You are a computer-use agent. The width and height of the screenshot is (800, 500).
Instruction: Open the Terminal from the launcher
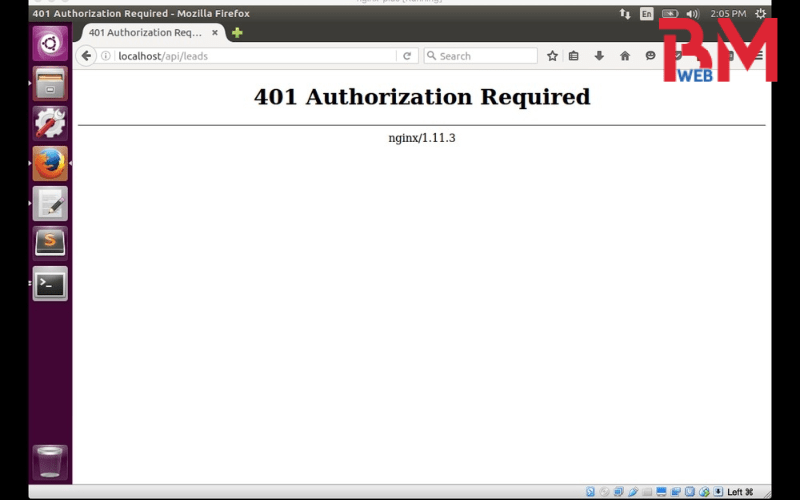(x=50, y=284)
